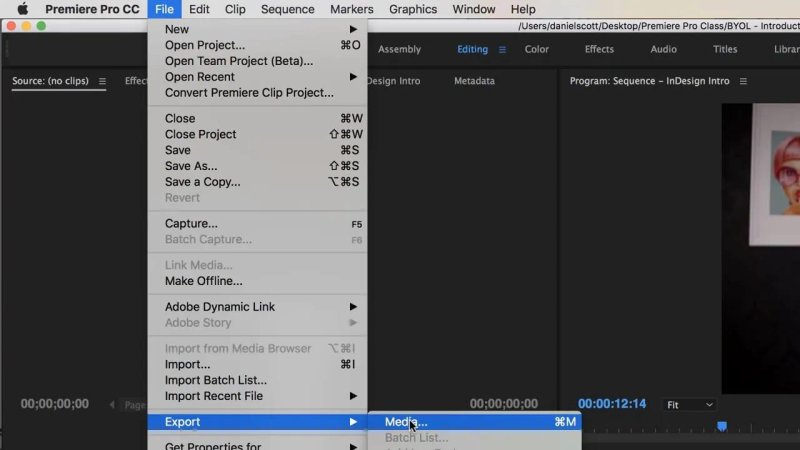Click the Source monitor timecode 00;00;00;00
Viewport: 800px width, 450px height.
click(55, 404)
